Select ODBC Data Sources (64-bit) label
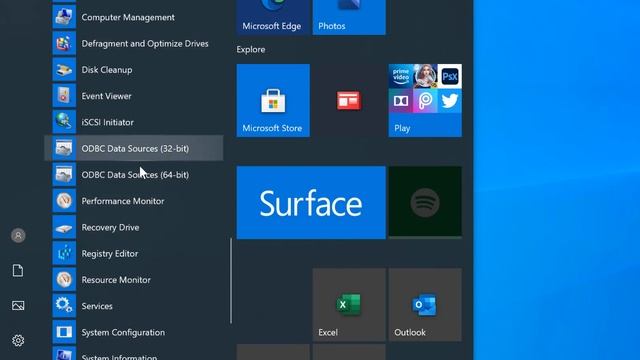Viewport: 640px width, 360px height. pyautogui.click(x=135, y=175)
